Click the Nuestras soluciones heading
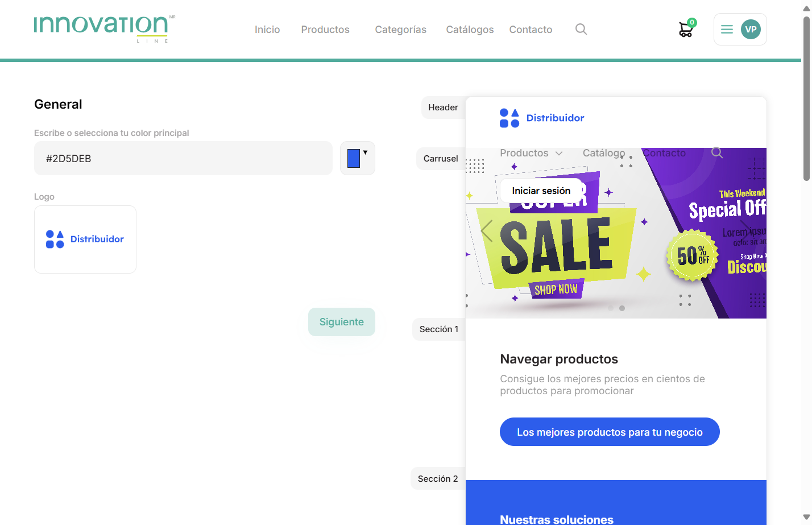This screenshot has width=812, height=525. click(x=557, y=519)
